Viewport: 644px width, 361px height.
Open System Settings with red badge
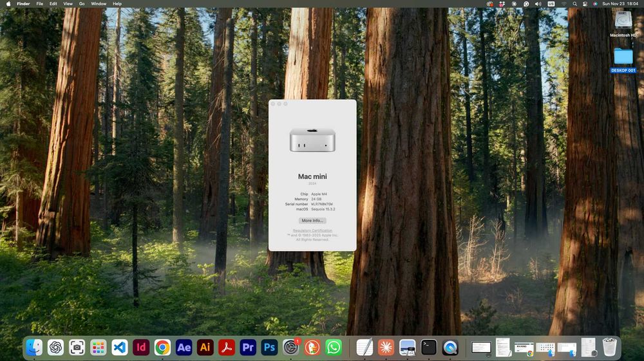point(291,347)
